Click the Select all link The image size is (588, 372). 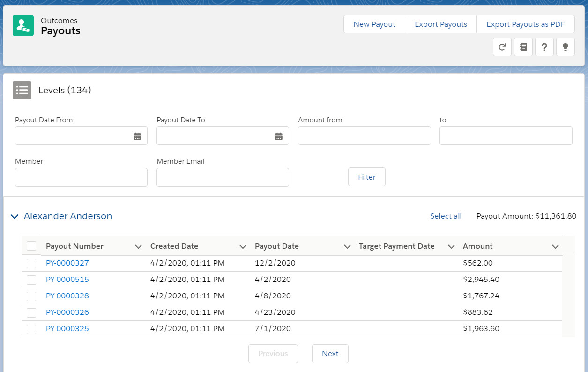(x=446, y=216)
